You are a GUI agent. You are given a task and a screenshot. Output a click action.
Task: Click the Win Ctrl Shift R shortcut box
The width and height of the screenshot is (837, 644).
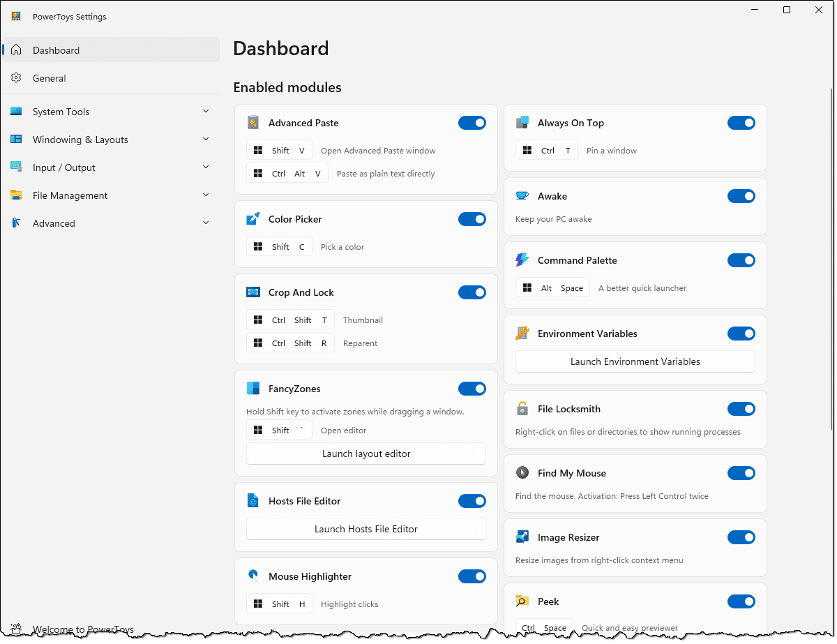pyautogui.click(x=291, y=343)
